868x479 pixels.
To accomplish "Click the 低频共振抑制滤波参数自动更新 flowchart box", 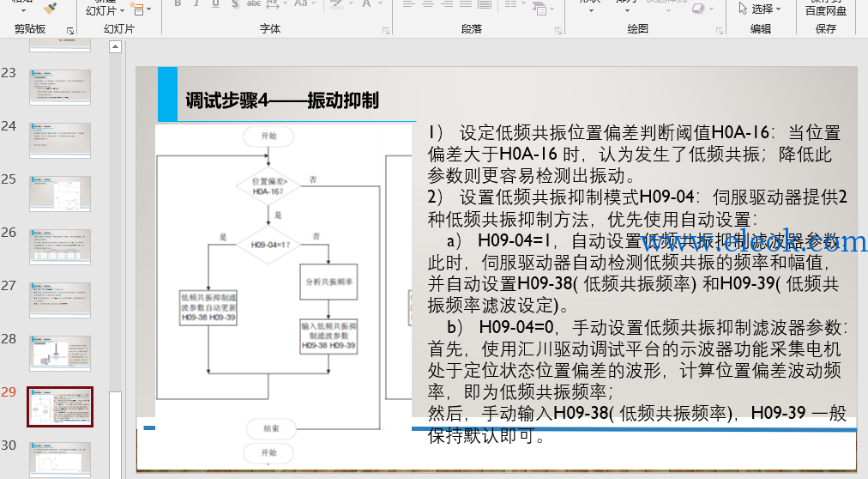I will pyautogui.click(x=208, y=307).
